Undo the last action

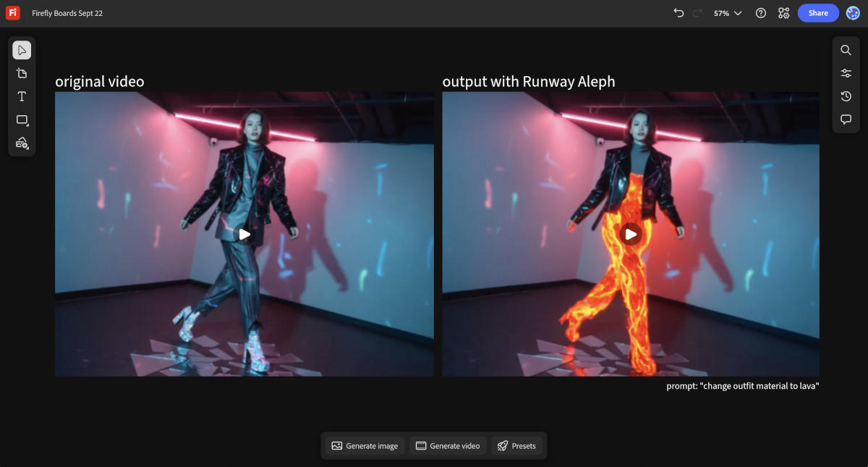tap(678, 13)
